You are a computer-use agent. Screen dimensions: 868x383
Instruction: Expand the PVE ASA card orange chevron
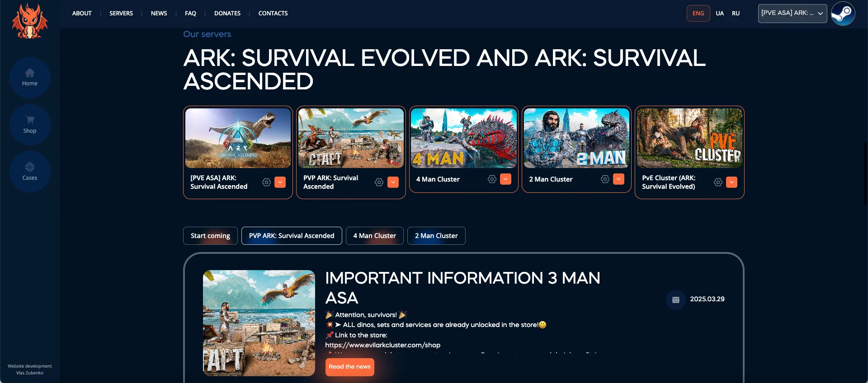point(280,182)
